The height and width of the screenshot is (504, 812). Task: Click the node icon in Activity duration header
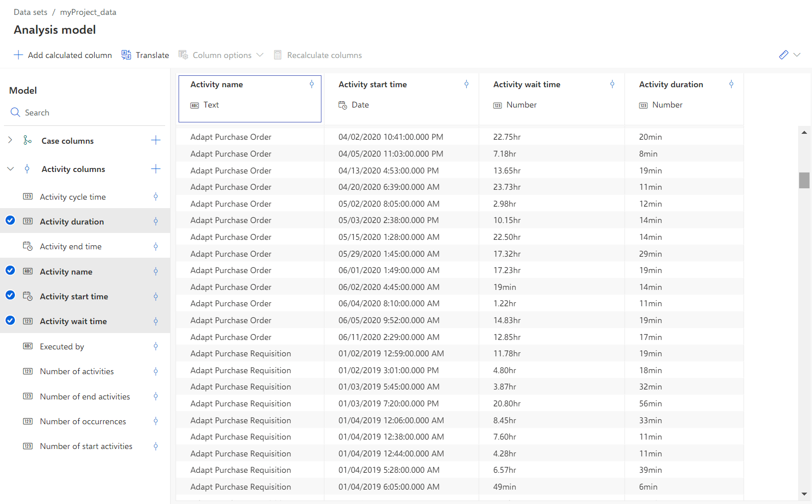[731, 84]
